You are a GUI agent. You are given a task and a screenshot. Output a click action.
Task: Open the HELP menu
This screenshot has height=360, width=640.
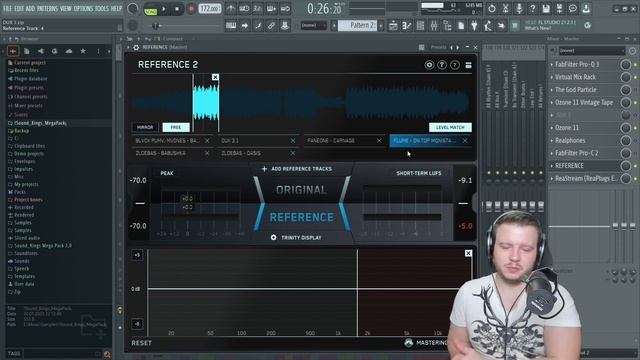[116, 8]
